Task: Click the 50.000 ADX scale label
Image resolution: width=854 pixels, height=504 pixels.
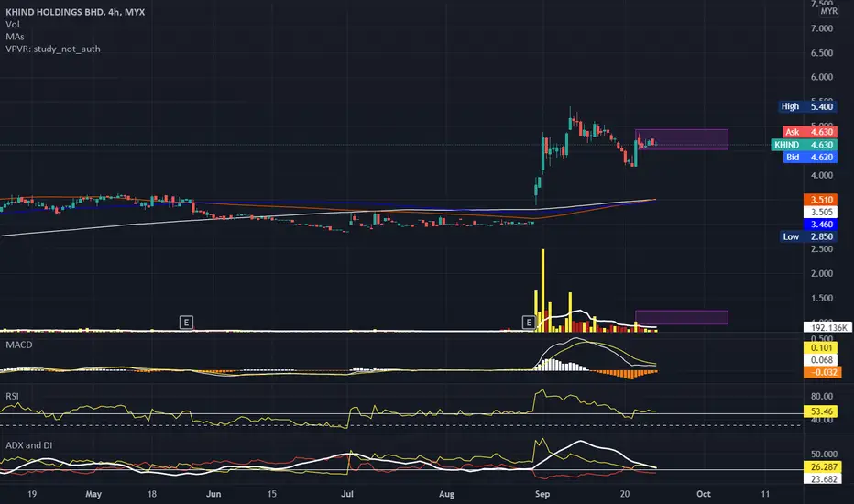Action: (824, 454)
